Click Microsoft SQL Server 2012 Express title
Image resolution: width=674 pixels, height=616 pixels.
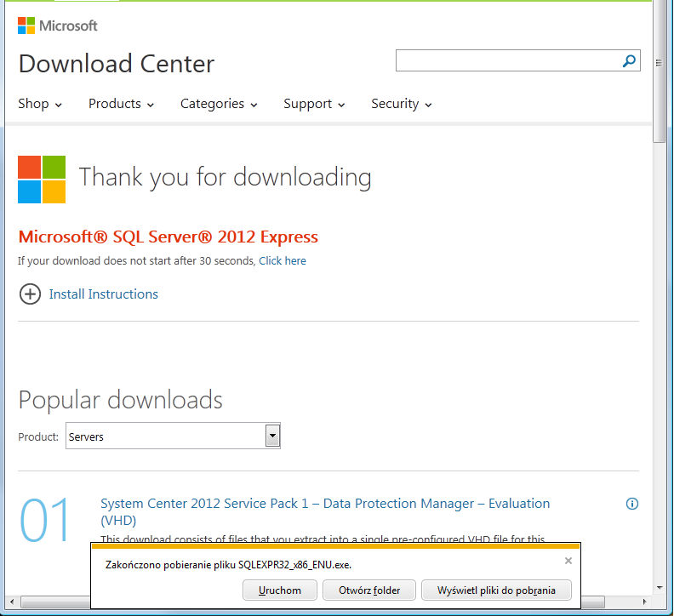click(x=168, y=237)
